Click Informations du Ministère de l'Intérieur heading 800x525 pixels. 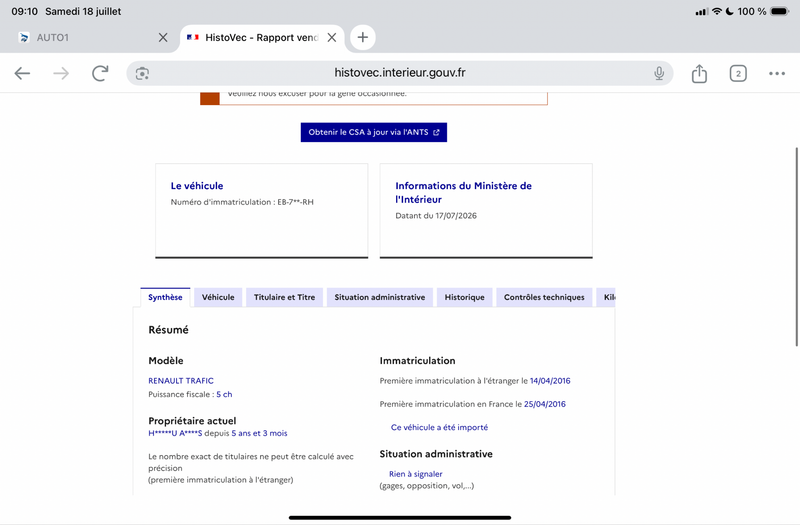click(x=463, y=192)
